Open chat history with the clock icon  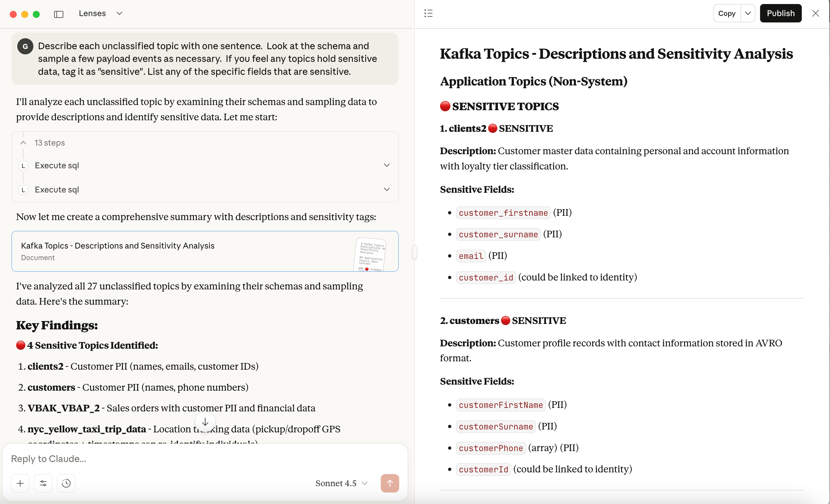(x=66, y=483)
